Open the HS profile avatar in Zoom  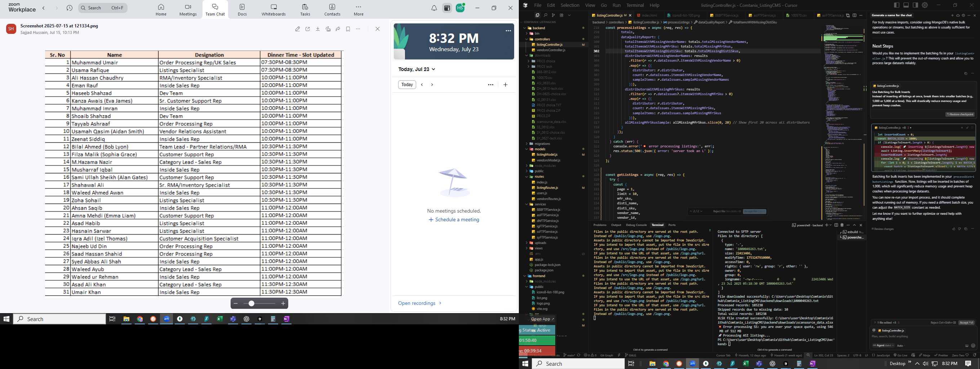460,8
